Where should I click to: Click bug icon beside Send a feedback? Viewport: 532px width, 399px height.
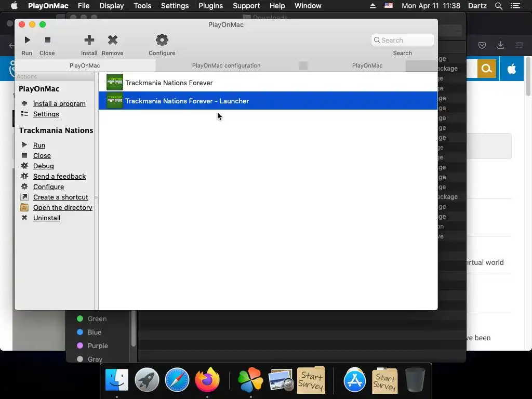[x=24, y=176]
